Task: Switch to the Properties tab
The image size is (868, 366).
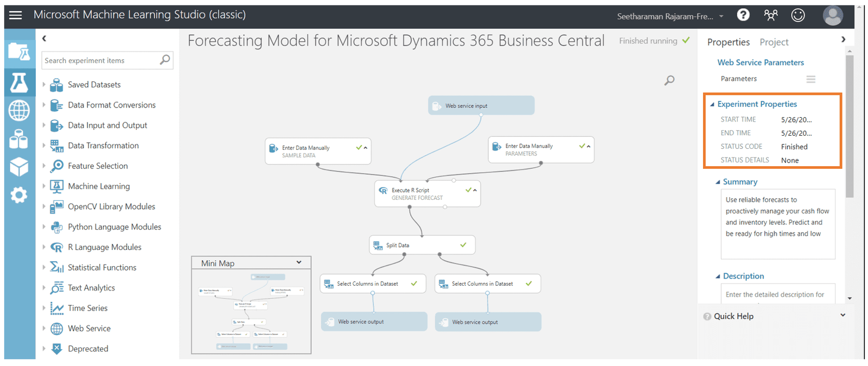Action: pyautogui.click(x=729, y=42)
